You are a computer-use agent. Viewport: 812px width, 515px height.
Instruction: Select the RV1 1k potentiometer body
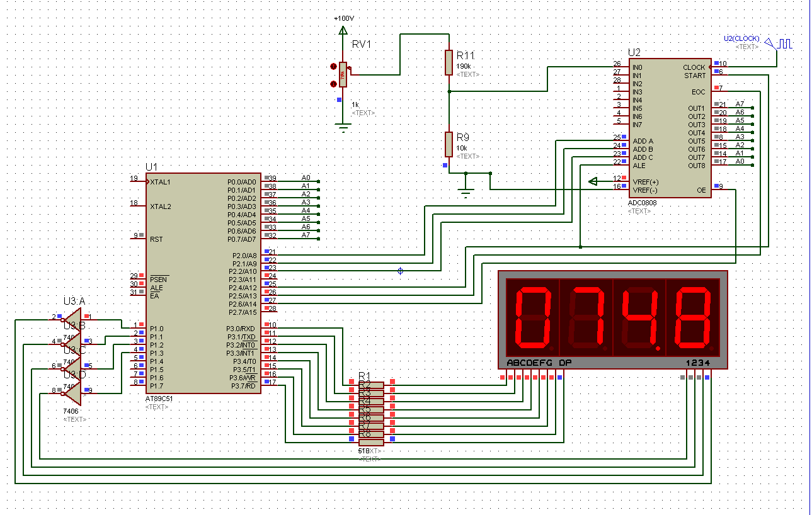point(343,74)
